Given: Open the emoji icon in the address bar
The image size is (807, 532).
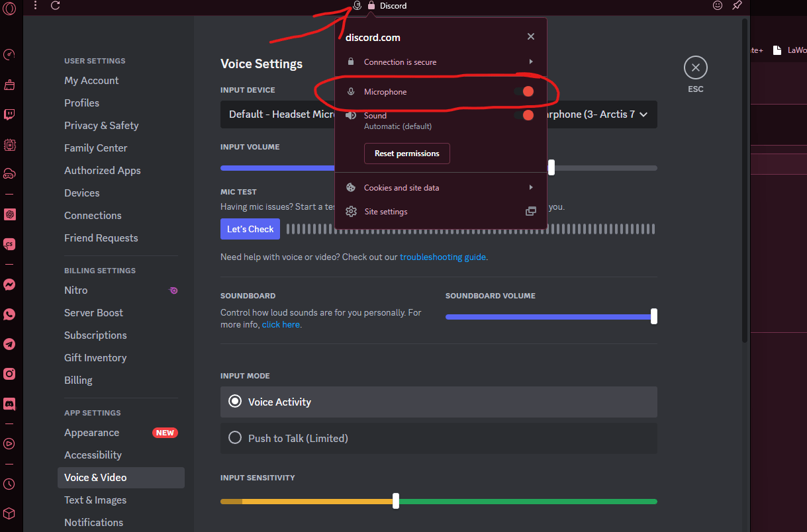Looking at the screenshot, I should 717,5.
